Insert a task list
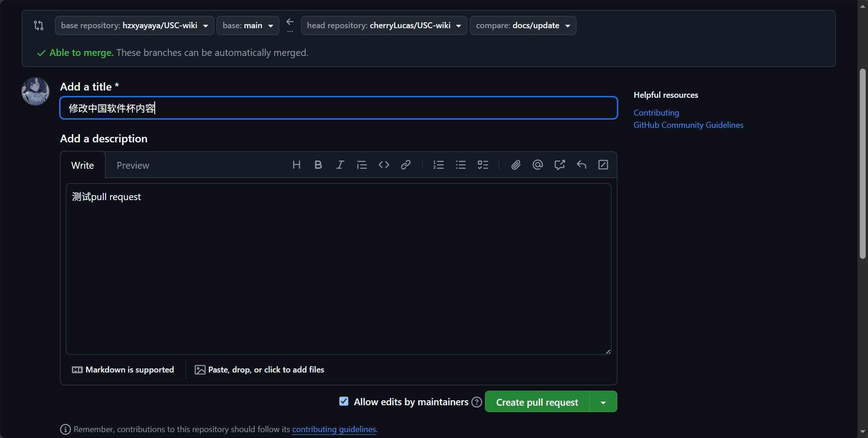Screen dimensions: 868x438 (483, 165)
